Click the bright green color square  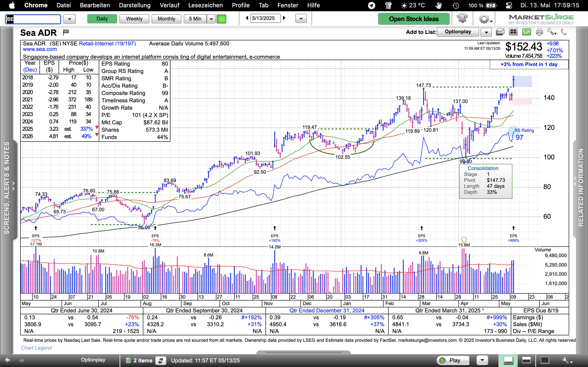coord(221,19)
